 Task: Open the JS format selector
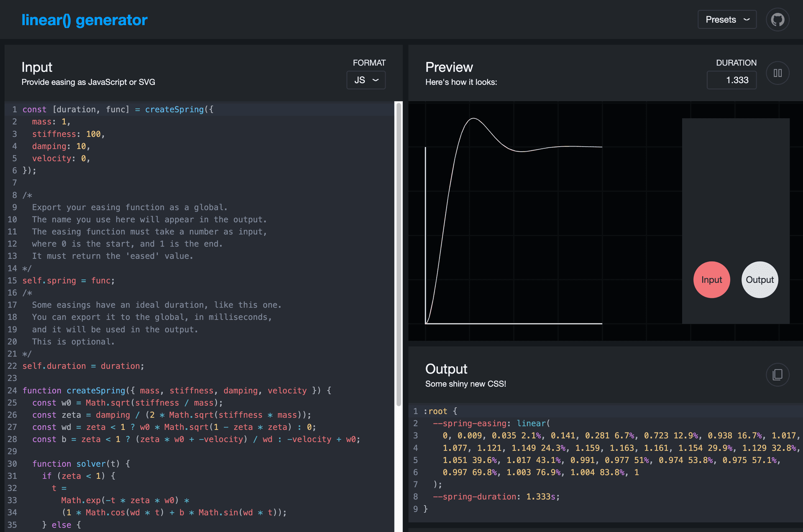click(366, 80)
